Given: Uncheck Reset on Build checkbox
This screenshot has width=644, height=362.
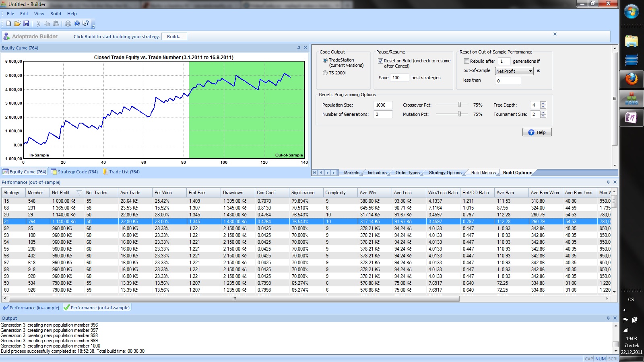Looking at the screenshot, I should pyautogui.click(x=380, y=61).
